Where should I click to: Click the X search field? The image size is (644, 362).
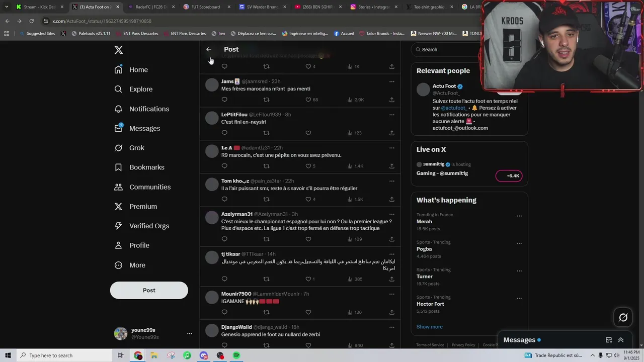coord(448,49)
